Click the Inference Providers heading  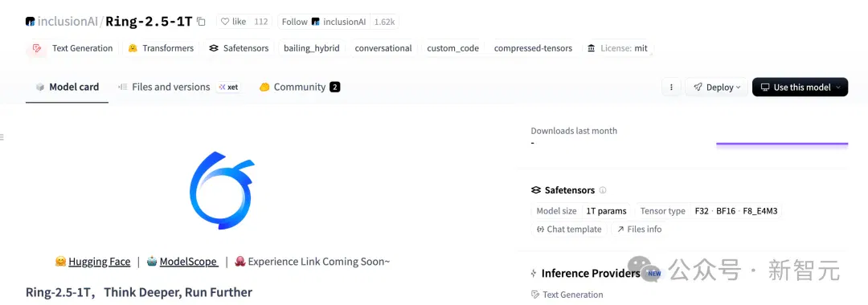tap(591, 274)
